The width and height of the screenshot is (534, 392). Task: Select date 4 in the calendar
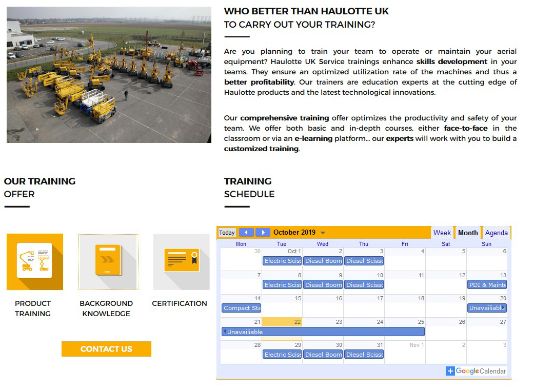423,252
